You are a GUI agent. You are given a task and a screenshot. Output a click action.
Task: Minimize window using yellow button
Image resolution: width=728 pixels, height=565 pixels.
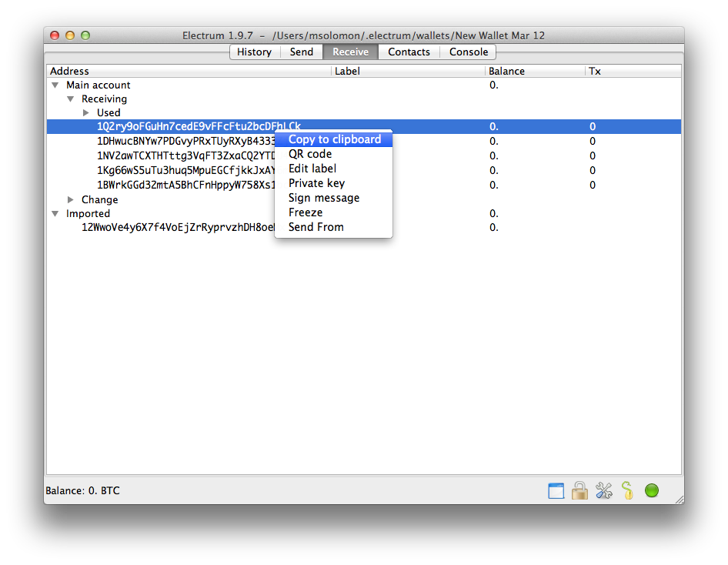pos(70,35)
